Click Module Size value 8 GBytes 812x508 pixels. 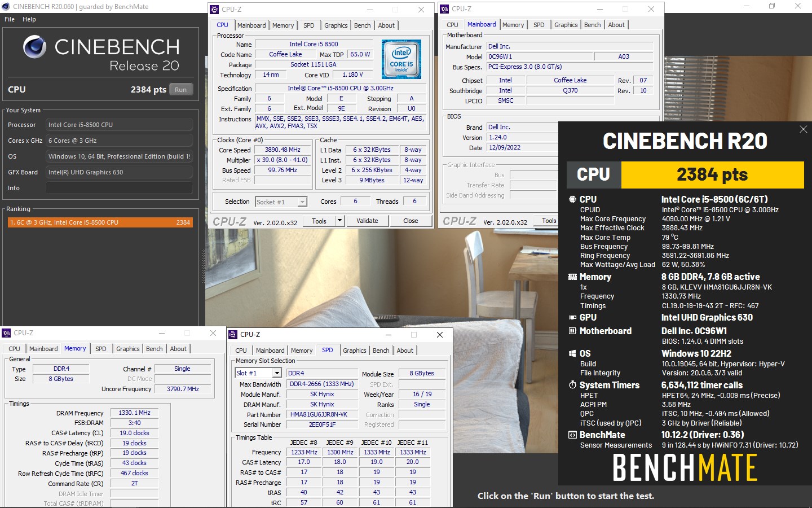(422, 374)
